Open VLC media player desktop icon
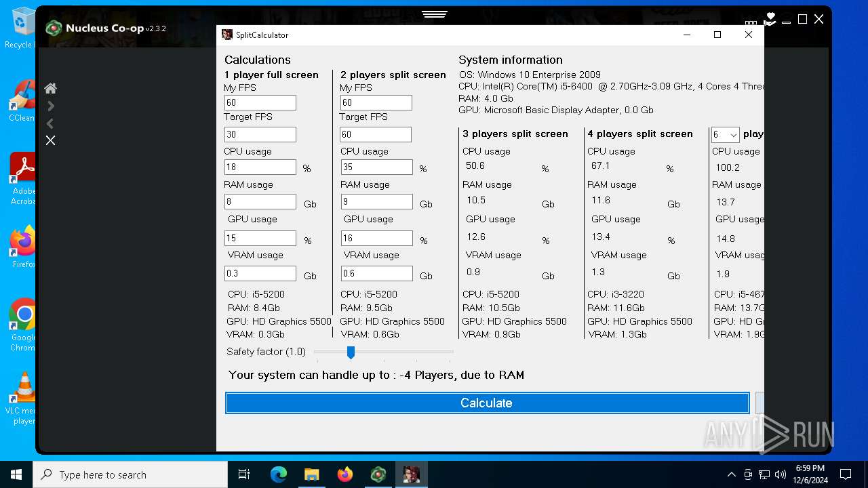The image size is (868, 488). click(x=22, y=399)
